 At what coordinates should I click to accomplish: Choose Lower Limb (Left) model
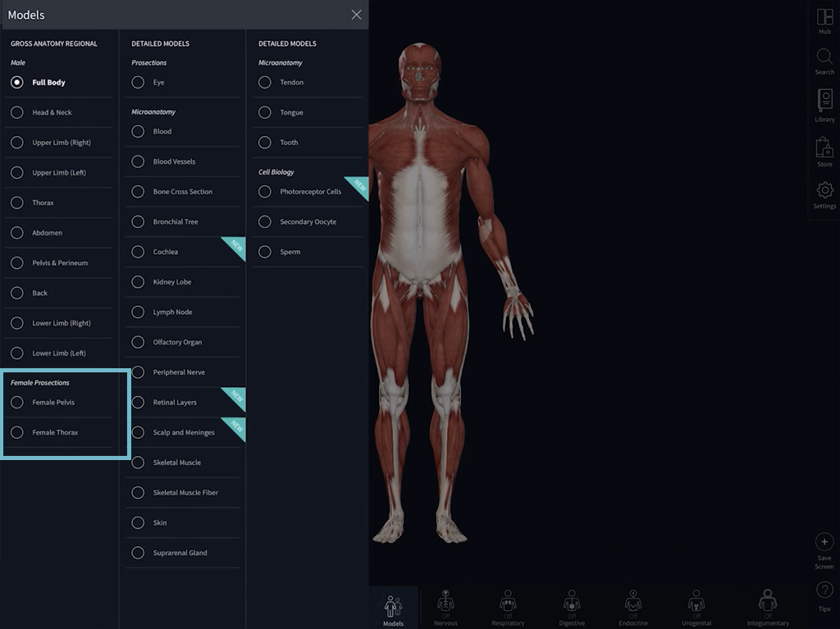pyautogui.click(x=17, y=353)
